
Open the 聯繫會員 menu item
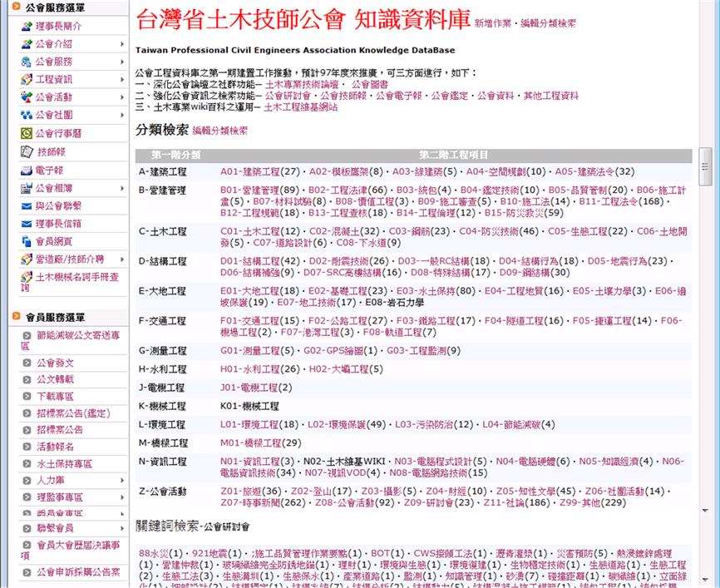[x=55, y=528]
